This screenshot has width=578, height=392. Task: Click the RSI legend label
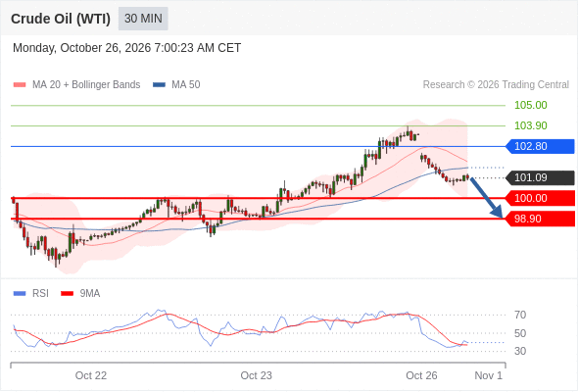[40, 294]
